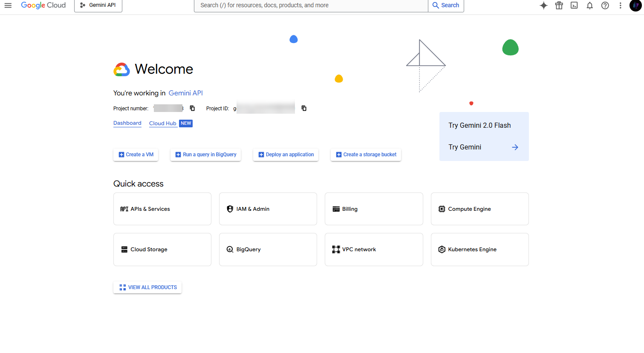
Task: Click the API icon on APIs & Services
Action: 124,209
